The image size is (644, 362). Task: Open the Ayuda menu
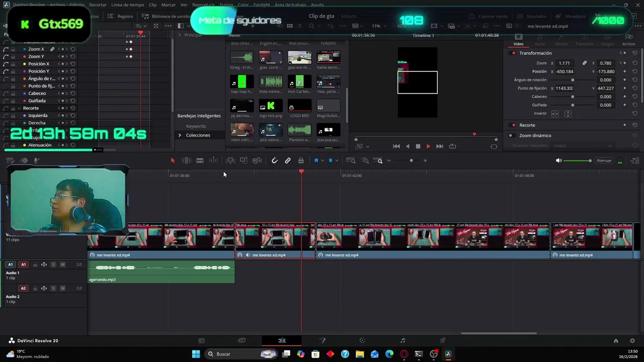click(x=317, y=5)
